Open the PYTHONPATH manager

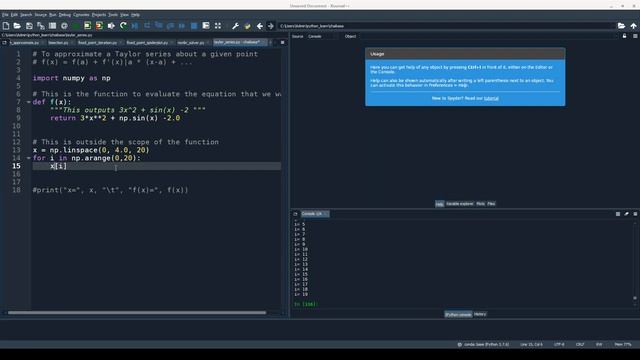[x=247, y=26]
